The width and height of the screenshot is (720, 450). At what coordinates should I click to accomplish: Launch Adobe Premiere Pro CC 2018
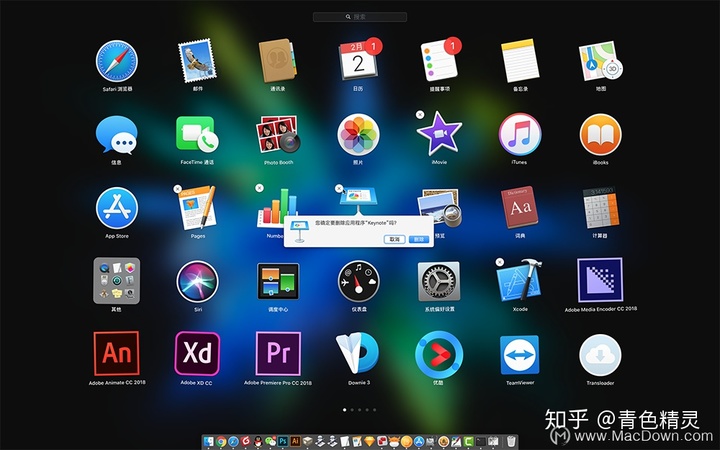(x=278, y=354)
